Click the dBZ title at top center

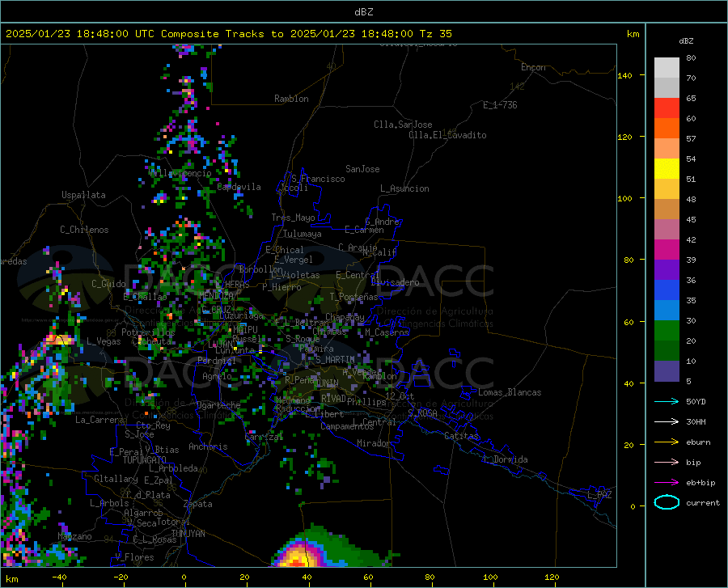tap(363, 12)
